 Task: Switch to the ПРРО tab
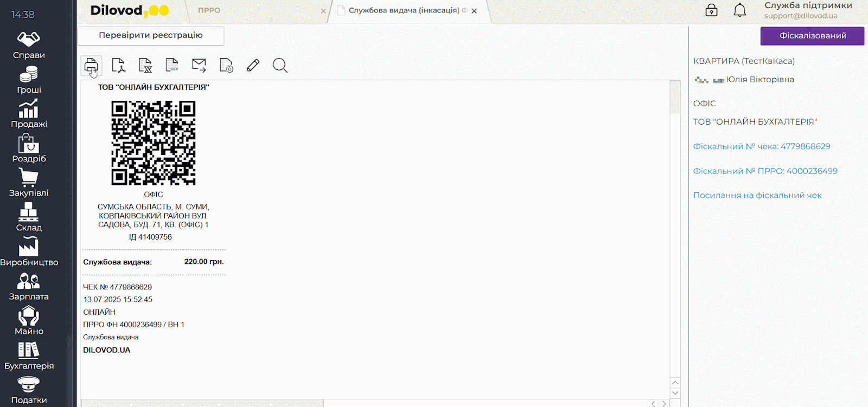209,10
